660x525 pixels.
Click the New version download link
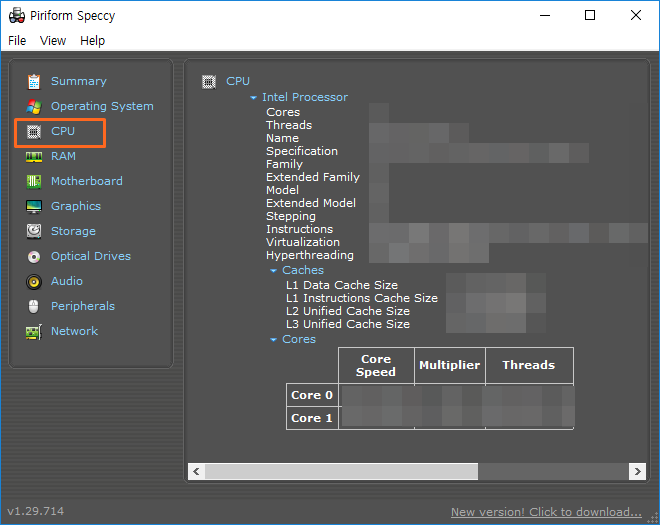(x=546, y=512)
